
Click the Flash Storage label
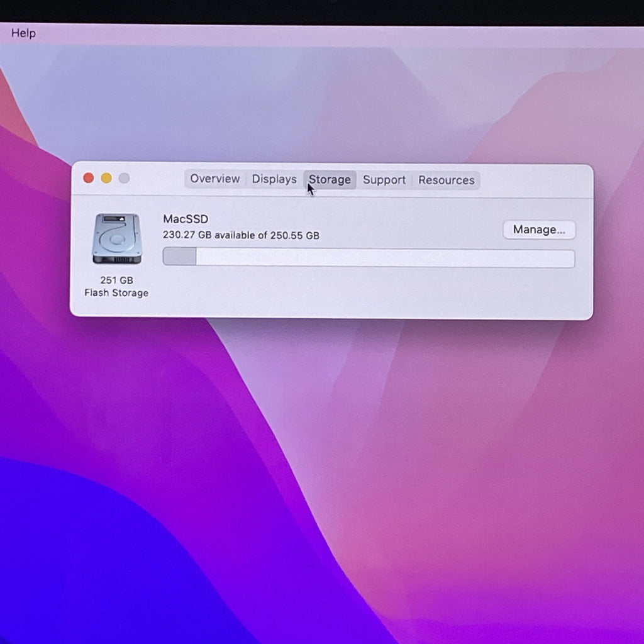pyautogui.click(x=116, y=293)
